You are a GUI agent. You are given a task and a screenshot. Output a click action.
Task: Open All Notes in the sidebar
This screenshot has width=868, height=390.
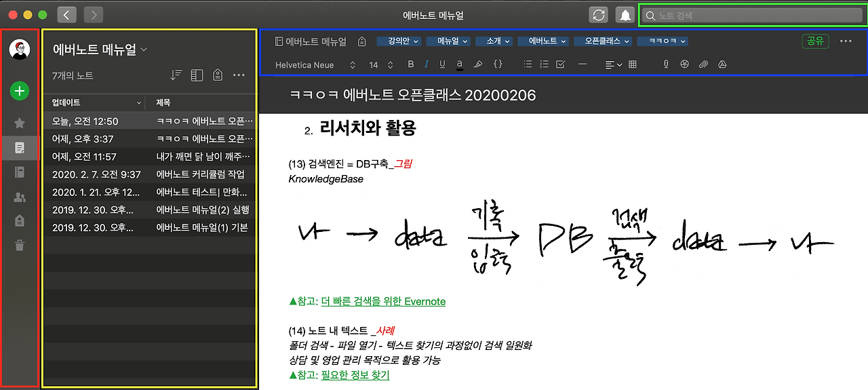click(x=20, y=147)
